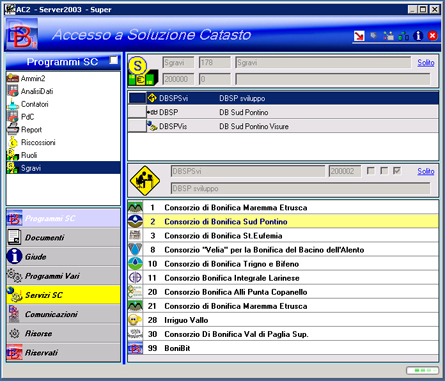Image resolution: width=445 pixels, height=381 pixels.
Task: Click the red arrow icon in the header toolbar
Action: click(x=359, y=36)
